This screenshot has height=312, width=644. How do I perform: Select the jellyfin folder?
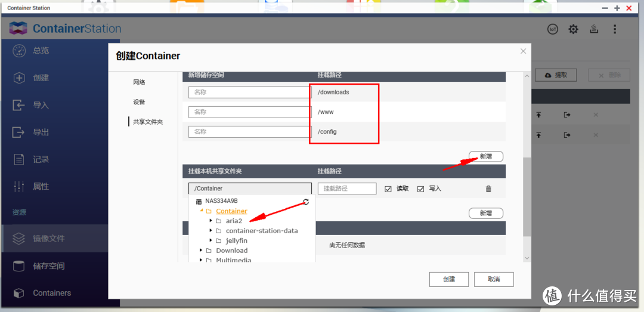pos(237,240)
